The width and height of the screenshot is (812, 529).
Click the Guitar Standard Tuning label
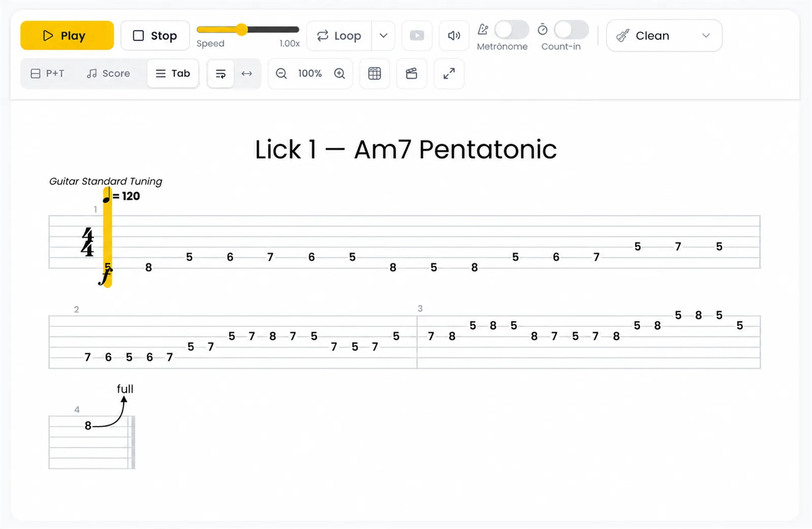(x=106, y=181)
